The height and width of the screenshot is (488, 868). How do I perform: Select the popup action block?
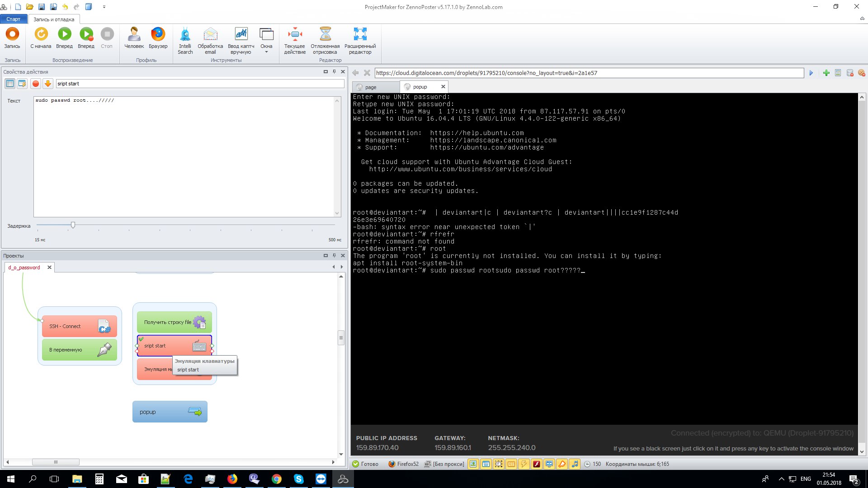(x=170, y=412)
